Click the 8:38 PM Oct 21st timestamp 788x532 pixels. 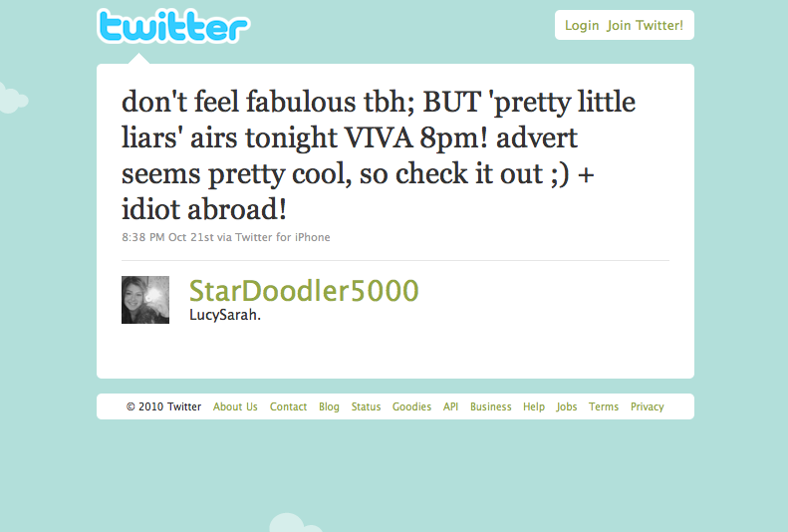[167, 237]
